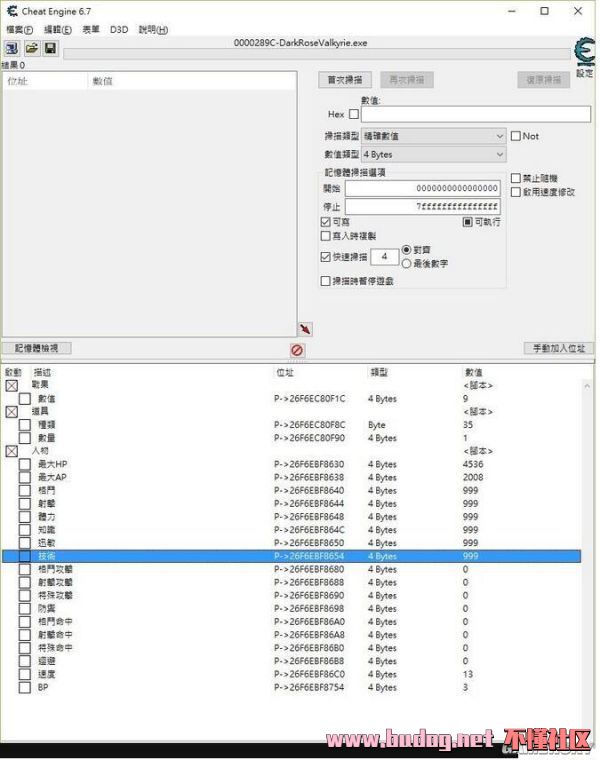Click the 開始 start address field
Image resolution: width=600 pixels, height=760 pixels.
423,188
